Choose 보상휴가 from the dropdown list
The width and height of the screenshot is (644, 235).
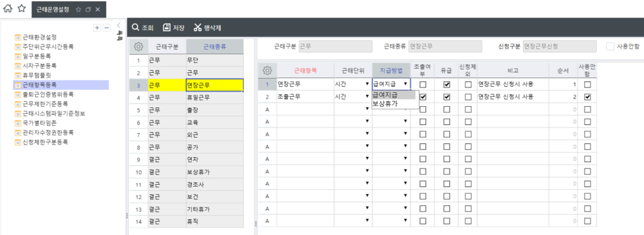click(394, 104)
